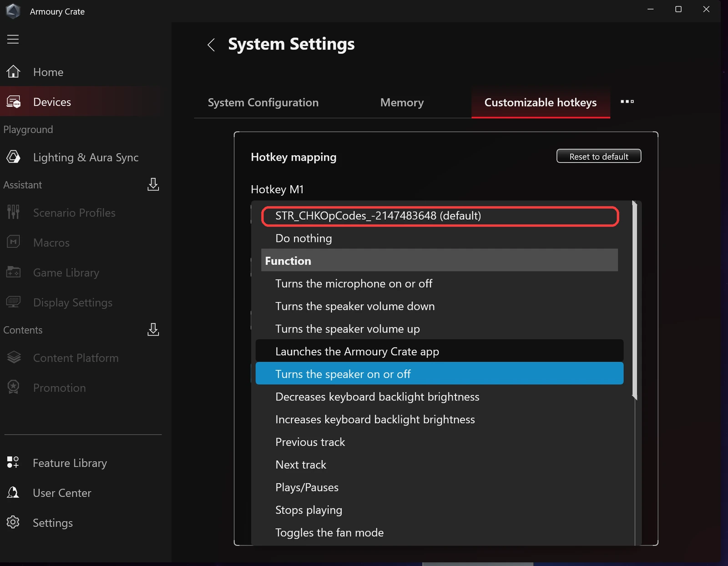Click the Assistant download arrow icon
Viewport: 728px width, 566px height.
tap(153, 184)
